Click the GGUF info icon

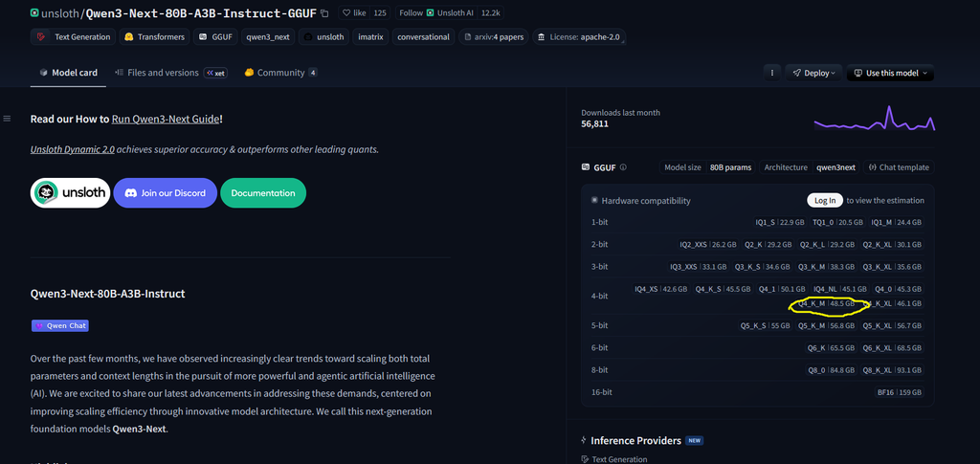coord(623,167)
